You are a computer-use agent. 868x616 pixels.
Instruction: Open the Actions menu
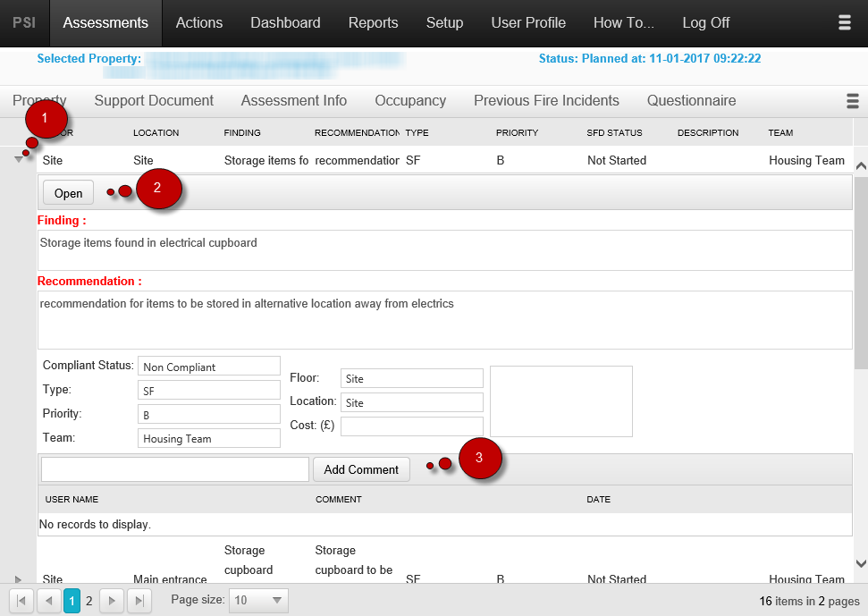199,22
